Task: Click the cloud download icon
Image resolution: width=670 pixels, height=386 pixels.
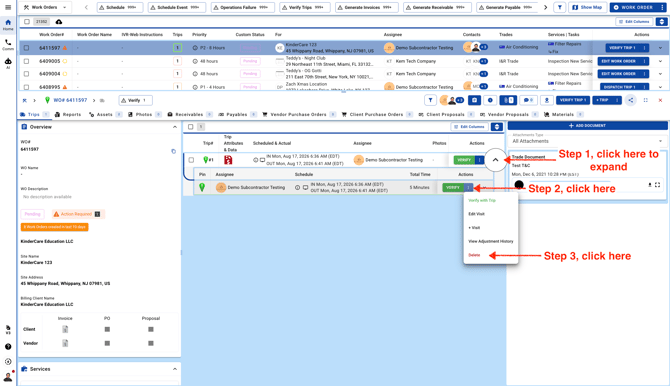Action: [x=59, y=21]
